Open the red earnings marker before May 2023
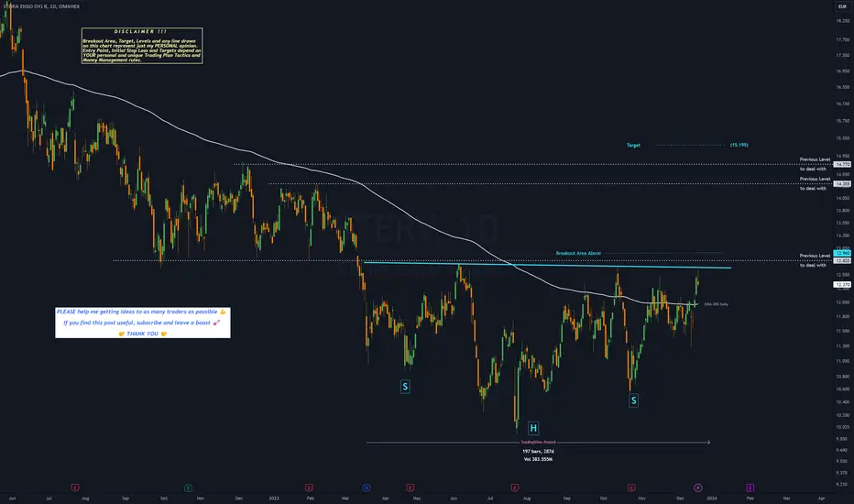The image size is (854, 504). (x=411, y=488)
